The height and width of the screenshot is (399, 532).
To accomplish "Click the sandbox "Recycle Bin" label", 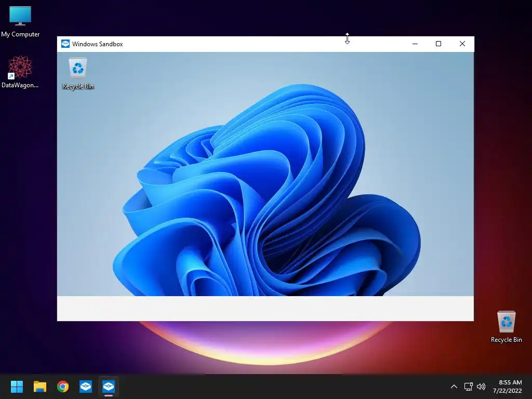I will tap(78, 86).
